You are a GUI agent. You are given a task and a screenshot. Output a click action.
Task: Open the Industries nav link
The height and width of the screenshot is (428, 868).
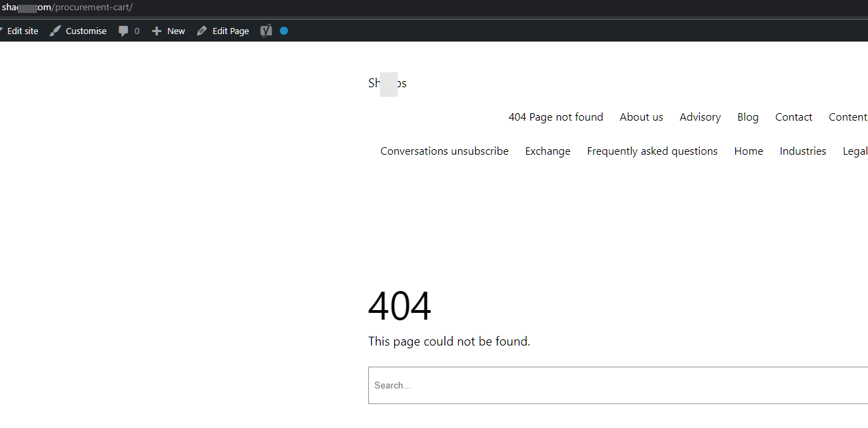(x=803, y=151)
